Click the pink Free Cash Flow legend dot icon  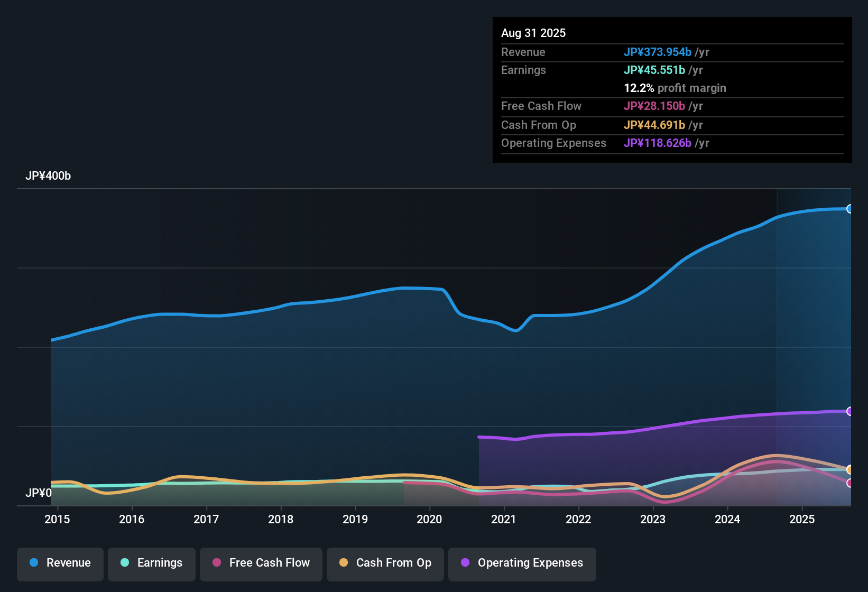click(217, 563)
